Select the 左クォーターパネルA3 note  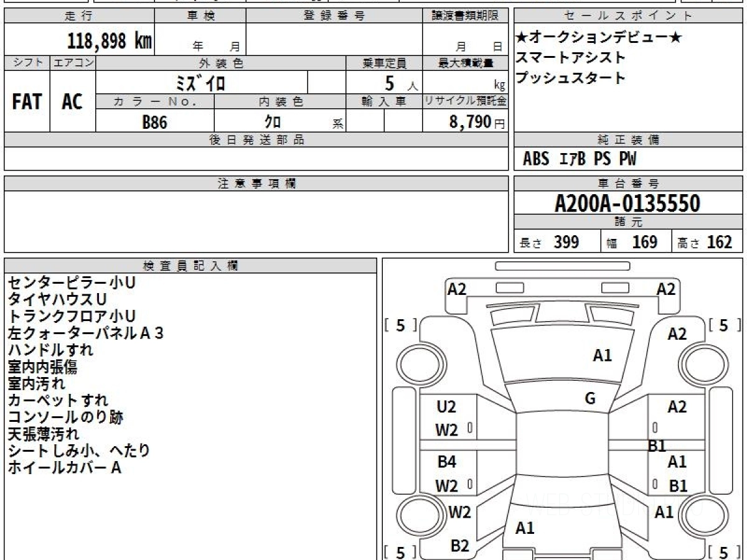(86, 333)
